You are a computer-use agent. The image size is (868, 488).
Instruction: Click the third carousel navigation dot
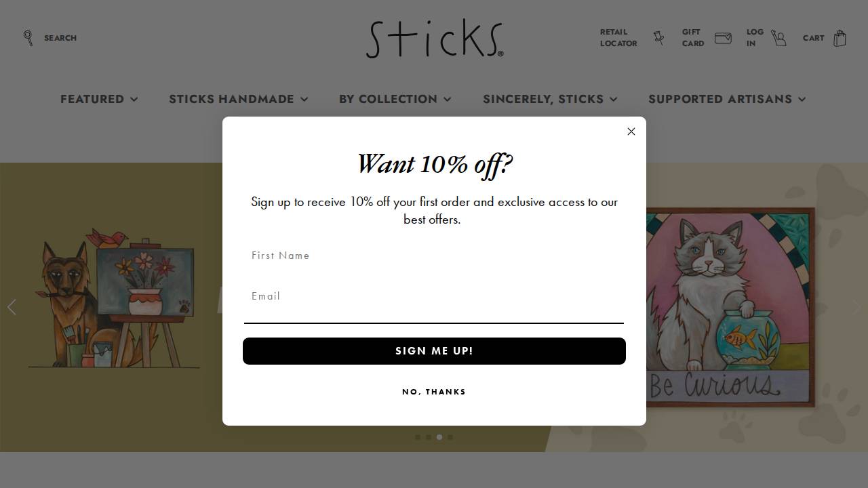tap(439, 437)
